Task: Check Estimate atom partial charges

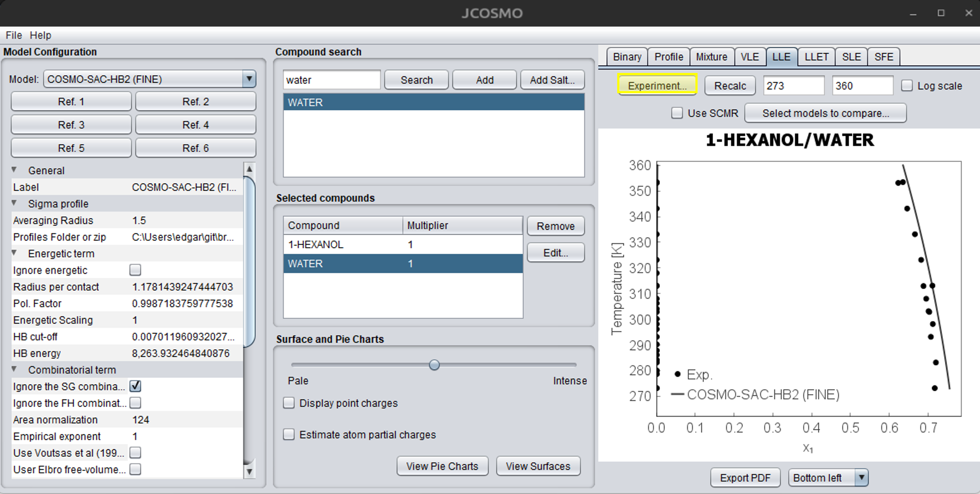Action: pos(289,434)
